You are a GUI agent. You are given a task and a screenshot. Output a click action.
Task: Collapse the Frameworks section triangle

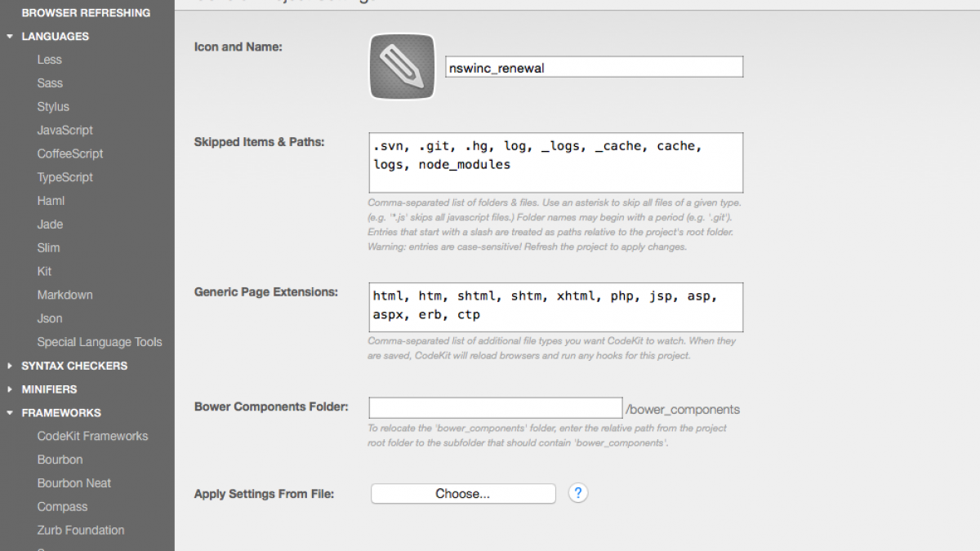pyautogui.click(x=10, y=413)
